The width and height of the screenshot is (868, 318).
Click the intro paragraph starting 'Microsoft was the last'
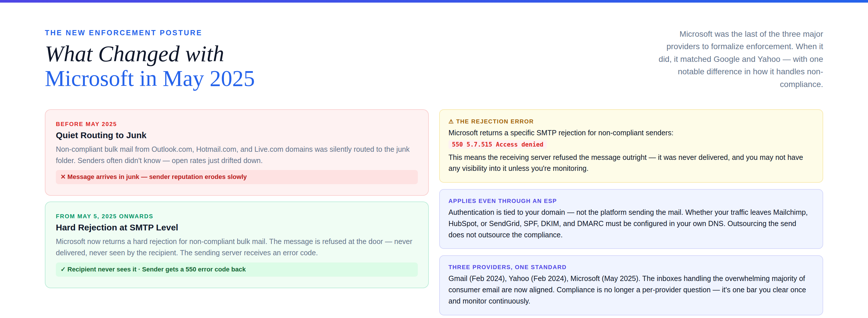[x=741, y=59]
